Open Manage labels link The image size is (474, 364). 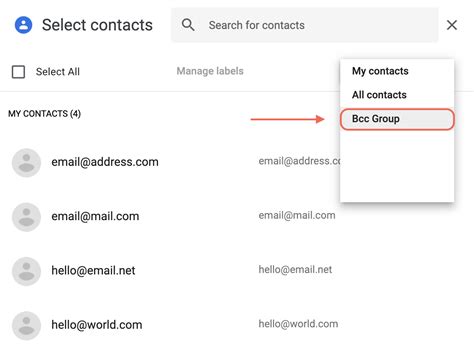(210, 71)
